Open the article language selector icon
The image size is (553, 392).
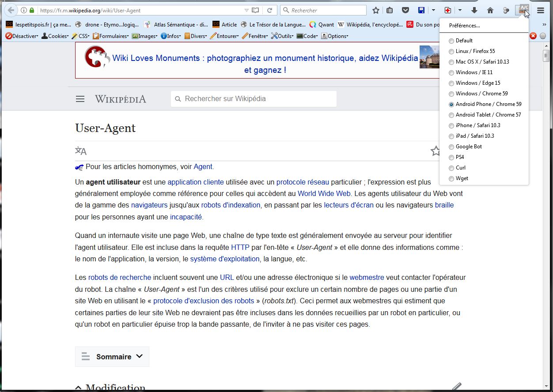81,151
